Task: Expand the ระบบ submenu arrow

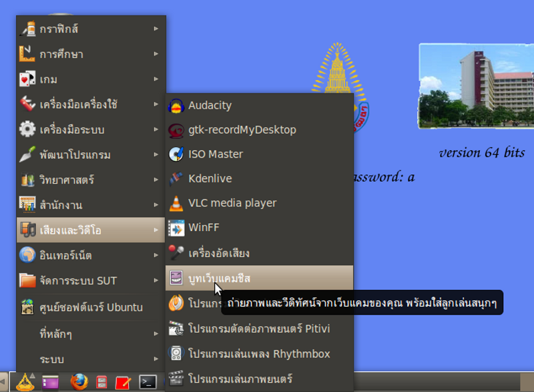Action: tap(156, 359)
